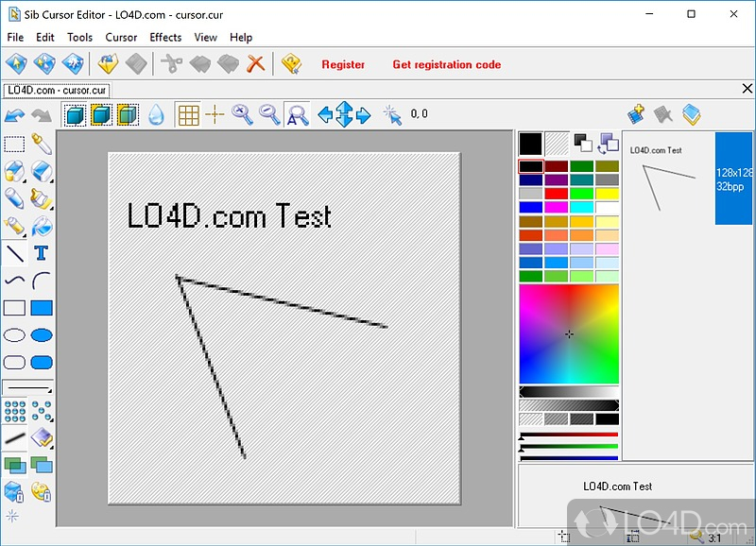Open the line width selector
The height and width of the screenshot is (546, 756).
click(x=27, y=387)
